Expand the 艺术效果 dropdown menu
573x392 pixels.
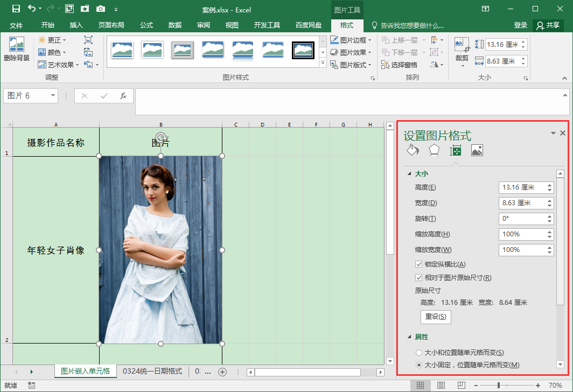[x=59, y=65]
